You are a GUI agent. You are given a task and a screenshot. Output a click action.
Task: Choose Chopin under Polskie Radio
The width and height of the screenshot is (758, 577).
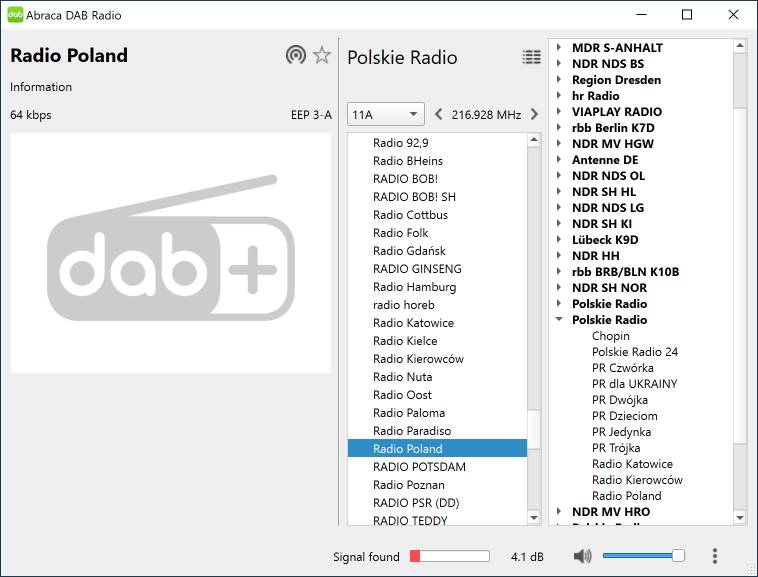point(610,336)
